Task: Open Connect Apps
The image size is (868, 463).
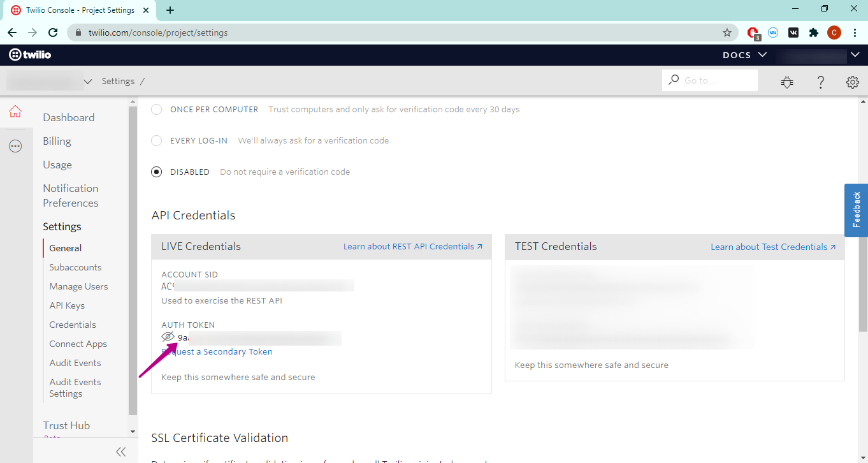Action: point(78,344)
